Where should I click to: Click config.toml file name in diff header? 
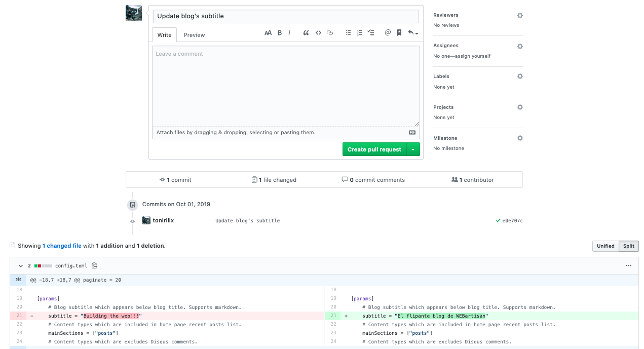[x=71, y=265]
